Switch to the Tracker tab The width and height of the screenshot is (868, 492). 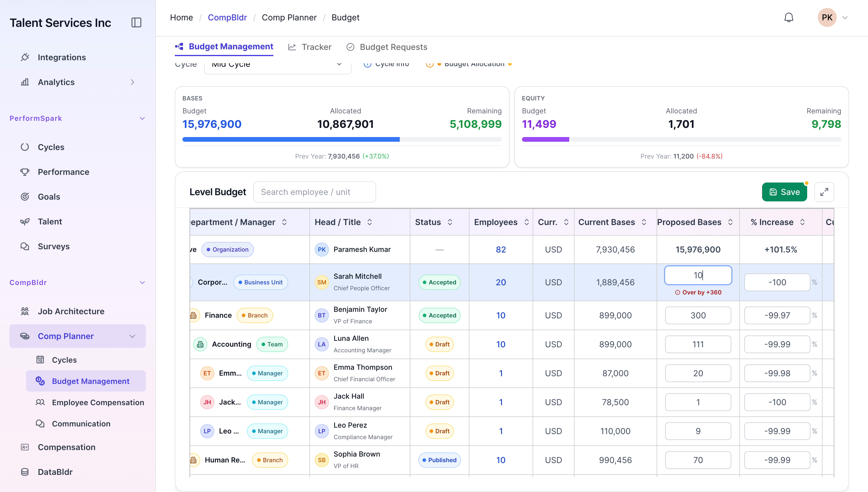pos(310,47)
